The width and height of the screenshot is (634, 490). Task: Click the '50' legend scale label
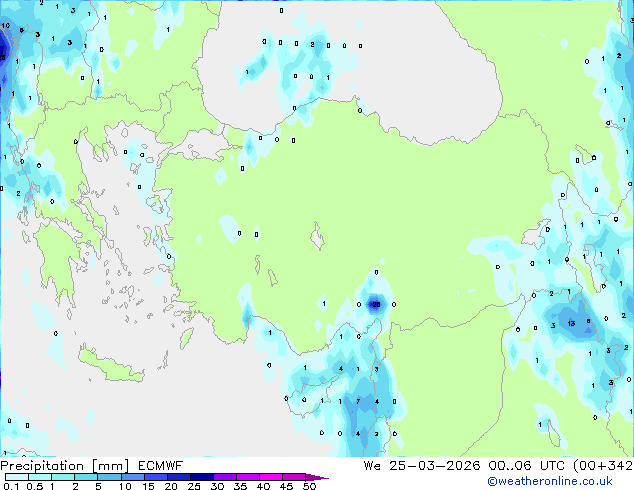[309, 486]
